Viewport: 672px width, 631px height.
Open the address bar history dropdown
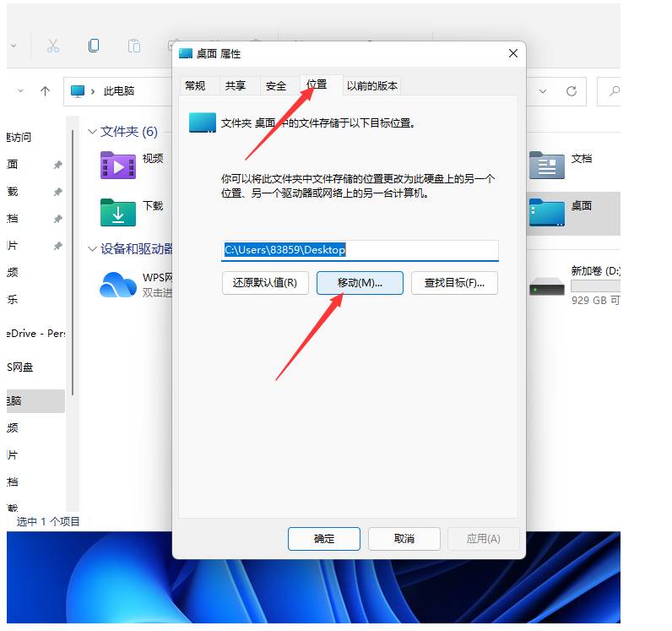pyautogui.click(x=544, y=91)
